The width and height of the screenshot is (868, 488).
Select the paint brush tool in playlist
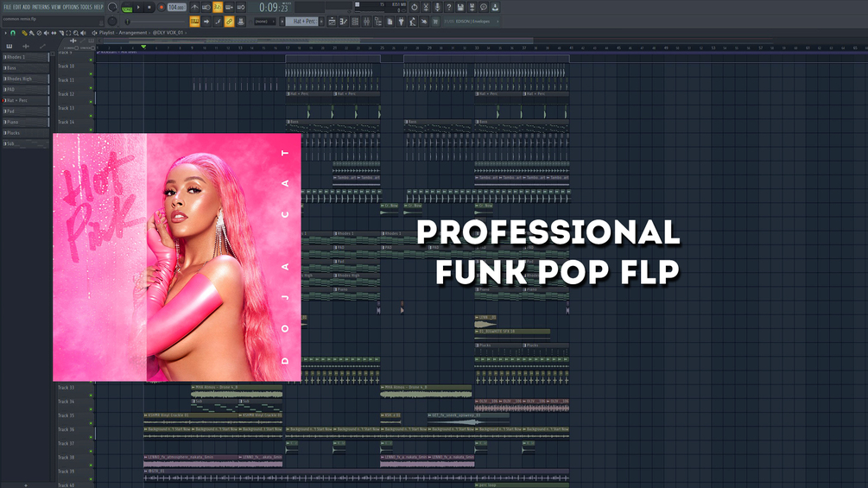click(x=32, y=33)
